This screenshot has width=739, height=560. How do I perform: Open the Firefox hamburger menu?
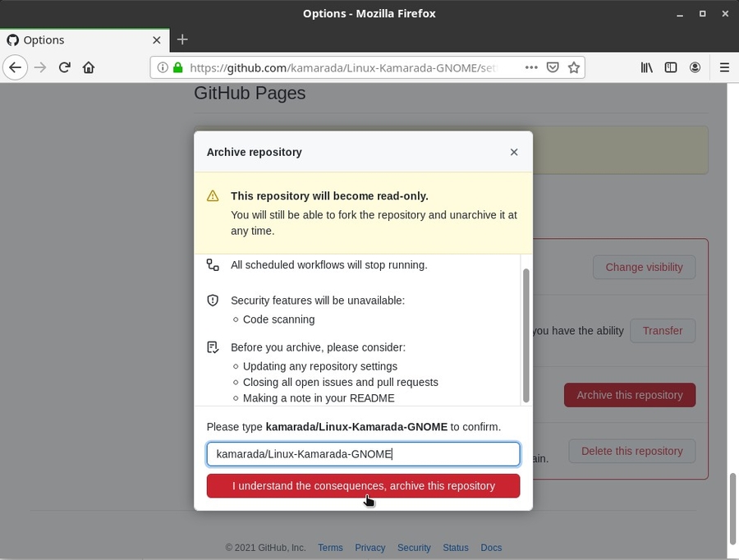coord(724,67)
